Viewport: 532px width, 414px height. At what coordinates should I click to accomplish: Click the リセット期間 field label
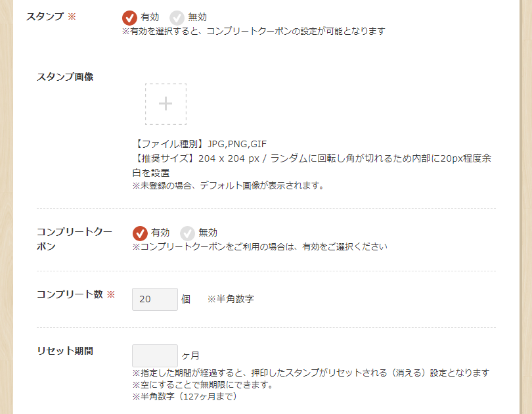[x=65, y=351]
